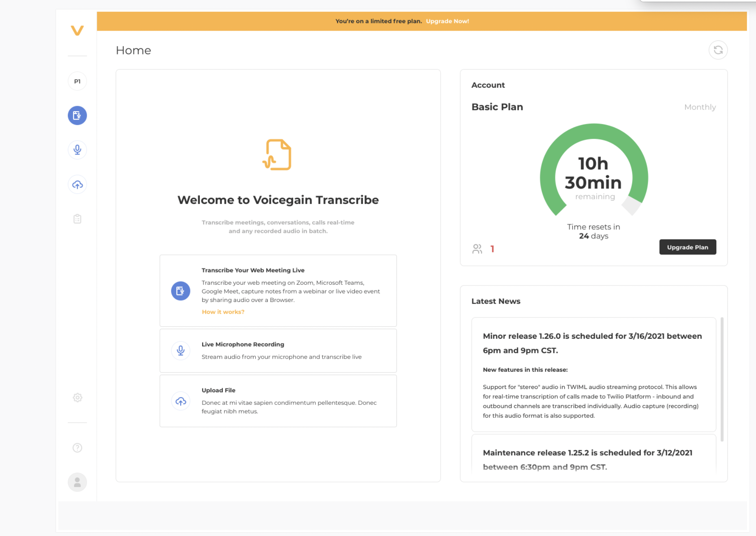Click 'Welcome to Voicegain Transcribe' heading
756x536 pixels.
[x=278, y=200]
